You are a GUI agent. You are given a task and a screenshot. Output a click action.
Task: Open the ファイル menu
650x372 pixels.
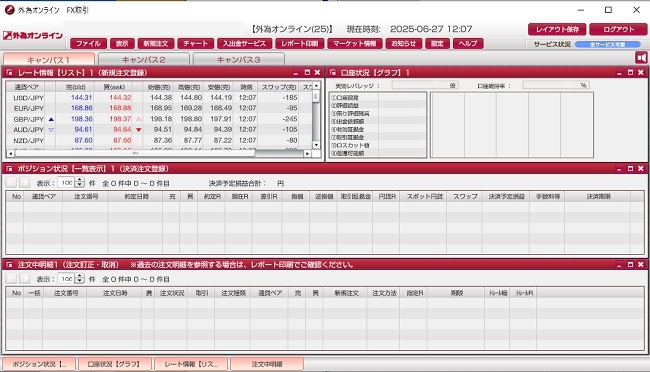tap(88, 44)
